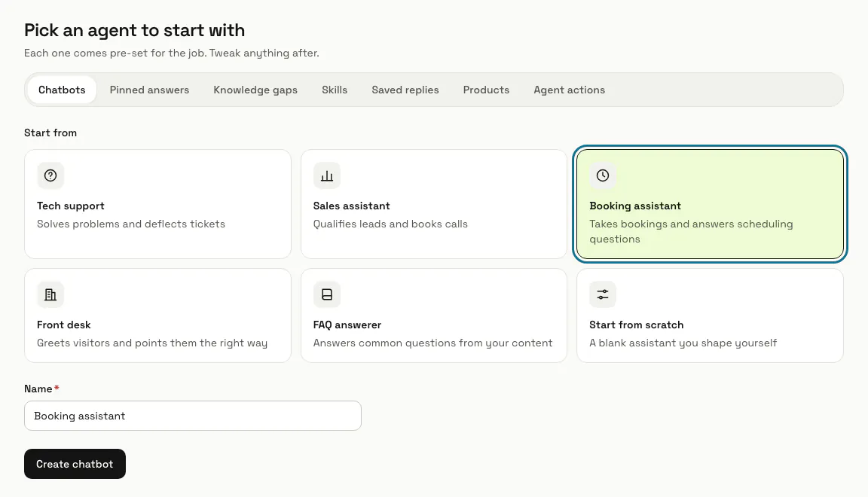Screen dimensions: 868x497
Task: Click 'Greets visitors and points them the right way'
Action: coord(152,343)
